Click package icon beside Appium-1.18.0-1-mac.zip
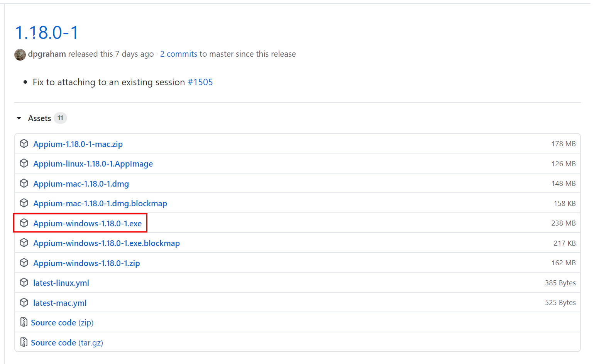The width and height of the screenshot is (599, 364). 24,143
